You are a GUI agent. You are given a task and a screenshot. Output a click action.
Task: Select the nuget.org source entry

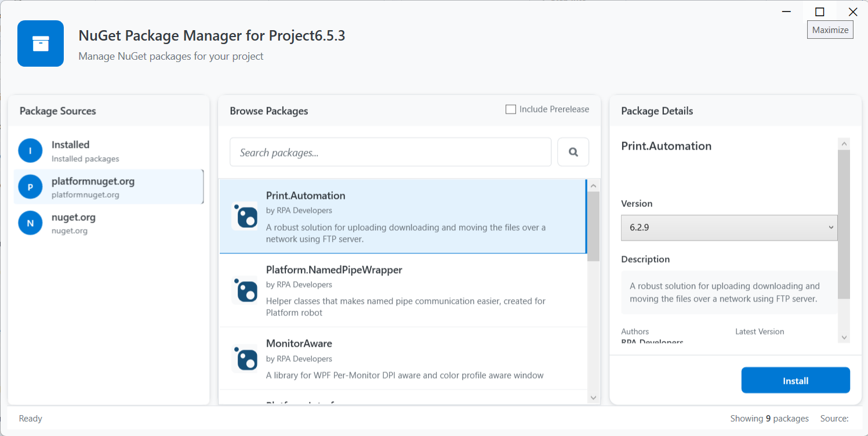coord(108,223)
